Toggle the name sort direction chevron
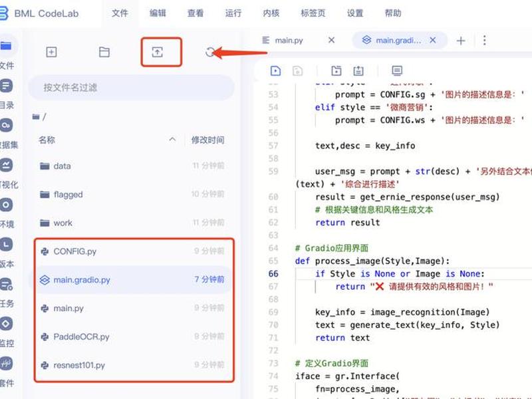532x399 pixels. [172, 140]
